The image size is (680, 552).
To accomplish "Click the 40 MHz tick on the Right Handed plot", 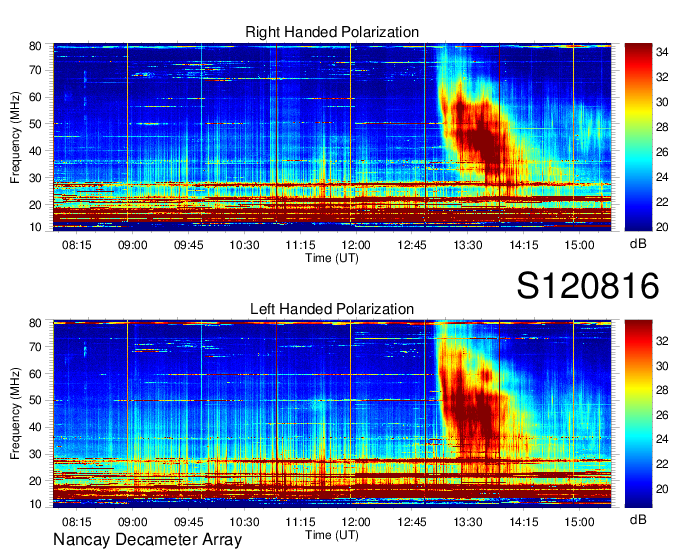I will coord(35,151).
